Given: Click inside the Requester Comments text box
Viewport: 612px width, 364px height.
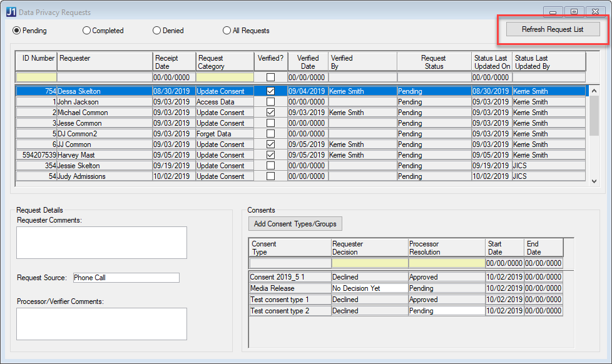Looking at the screenshot, I should [x=101, y=242].
